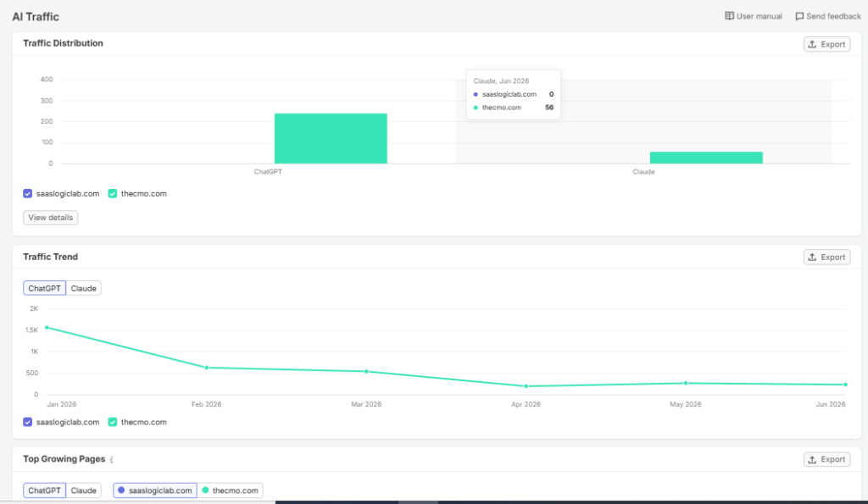
Task: Click the User manual book icon
Action: tap(730, 16)
